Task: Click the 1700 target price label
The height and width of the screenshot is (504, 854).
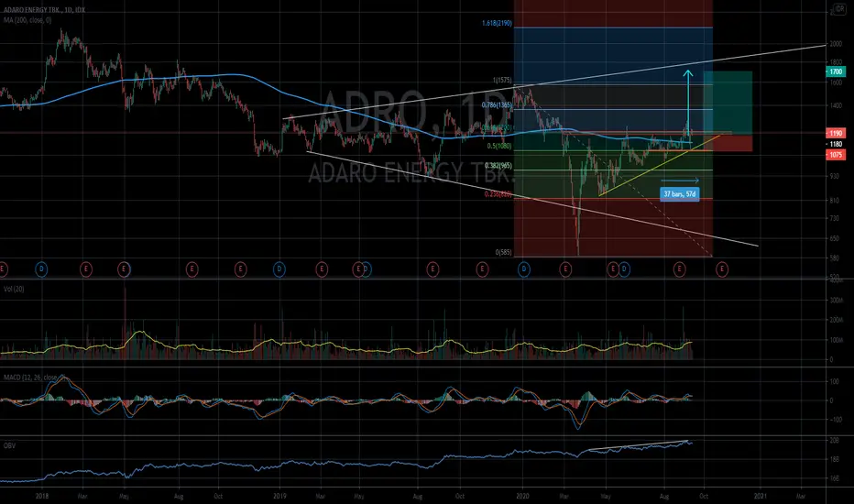Action: point(836,71)
